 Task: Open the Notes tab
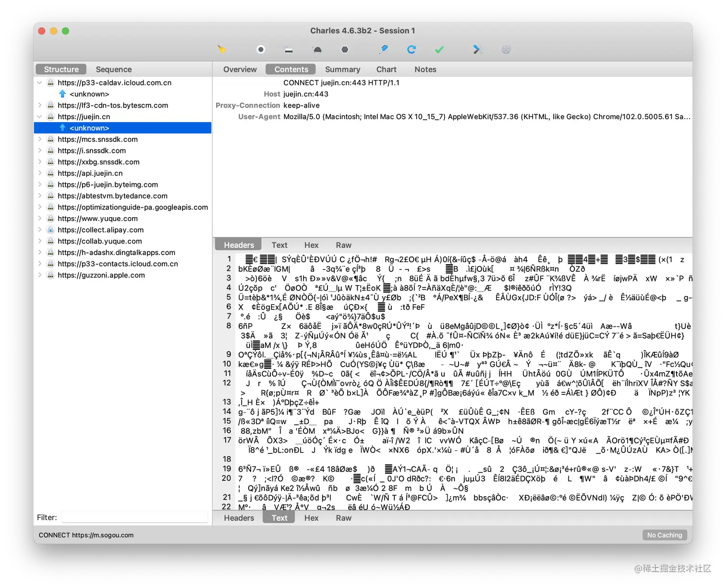(425, 69)
